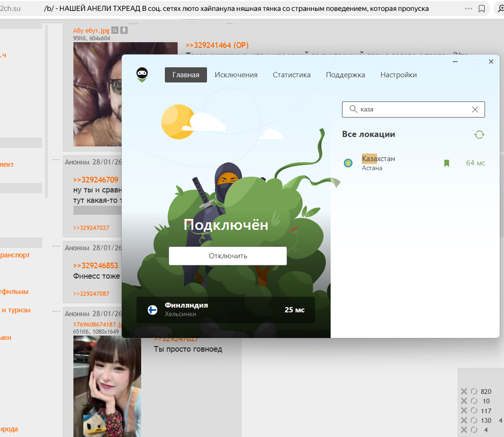
Task: Follow the >>329247027 link under the first Аноним post
Action: tap(91, 228)
